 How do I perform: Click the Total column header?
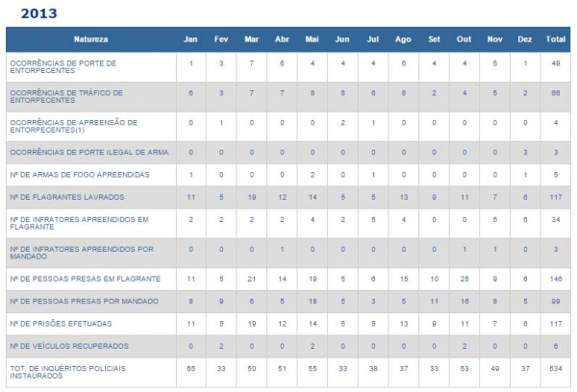pos(555,39)
